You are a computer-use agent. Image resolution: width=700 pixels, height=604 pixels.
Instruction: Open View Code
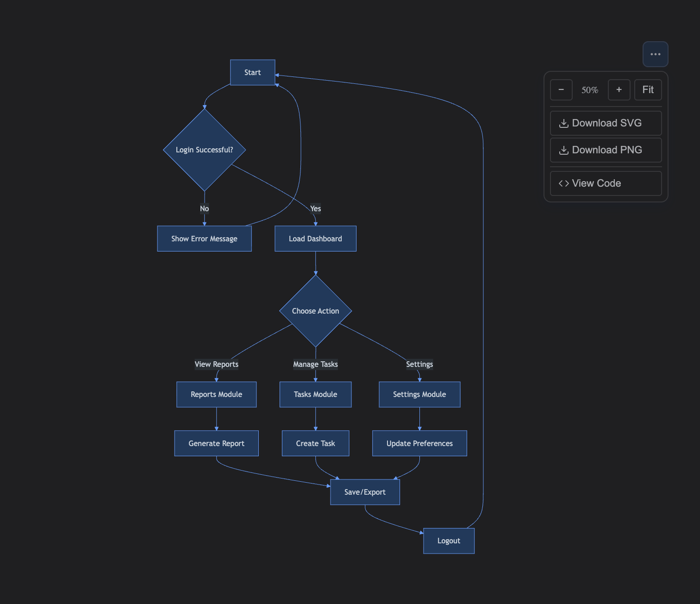(x=606, y=183)
